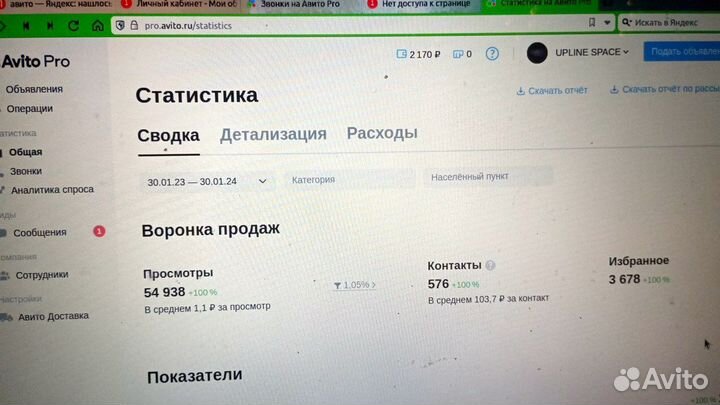Switch to the Нет доступа к странице tab

(x=420, y=4)
